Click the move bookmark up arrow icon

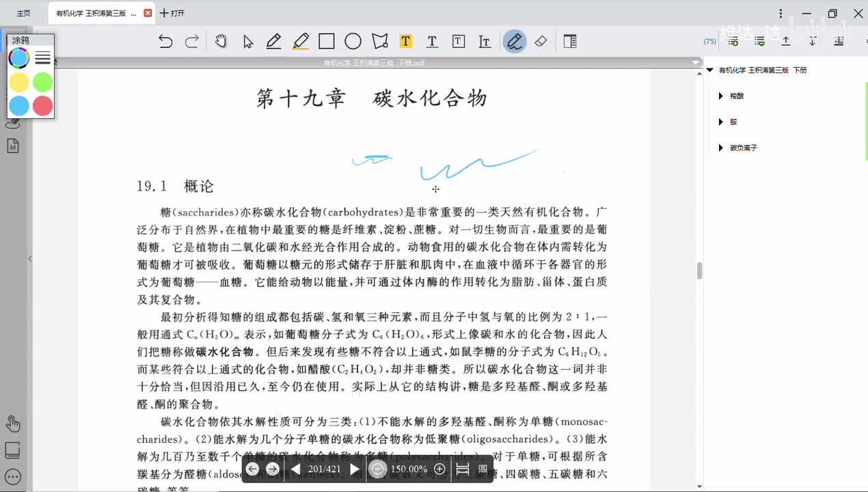(x=786, y=42)
